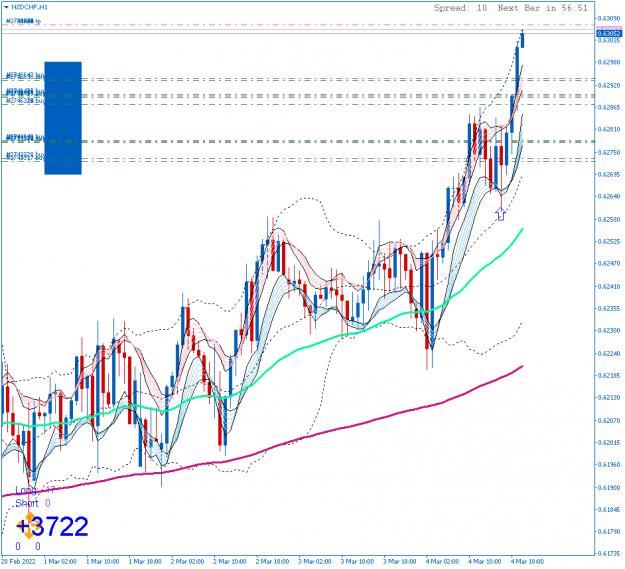Viewport: 625px width, 569px height.
Task: Click the +3722 profit value
Action: 52,526
